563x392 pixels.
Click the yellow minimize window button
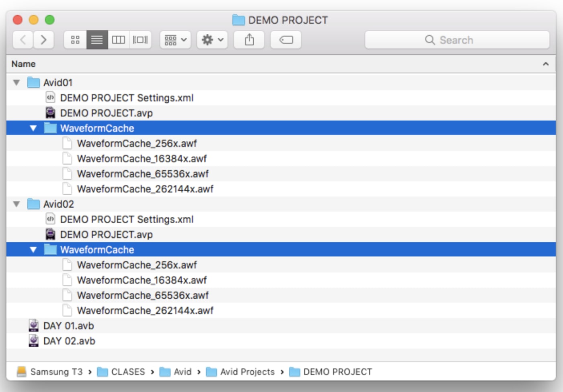coord(34,20)
